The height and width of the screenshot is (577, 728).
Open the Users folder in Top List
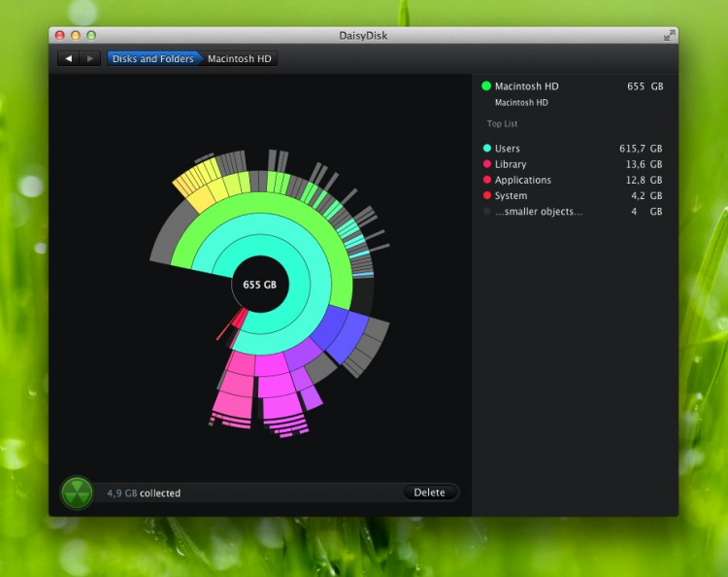(x=508, y=149)
